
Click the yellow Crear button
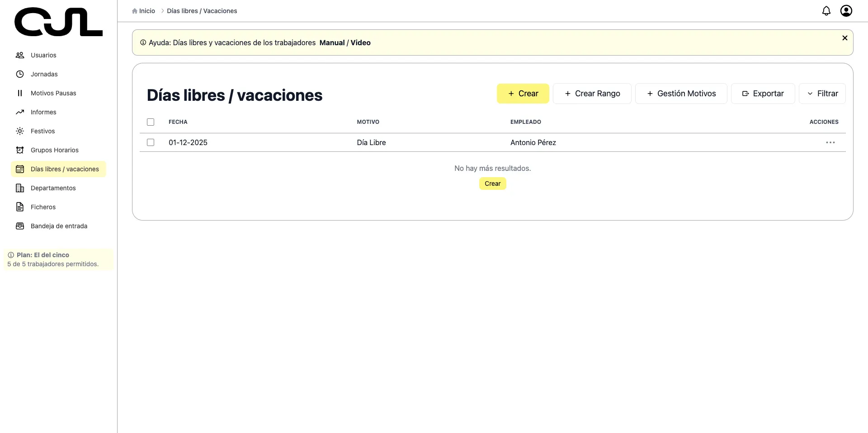point(523,94)
